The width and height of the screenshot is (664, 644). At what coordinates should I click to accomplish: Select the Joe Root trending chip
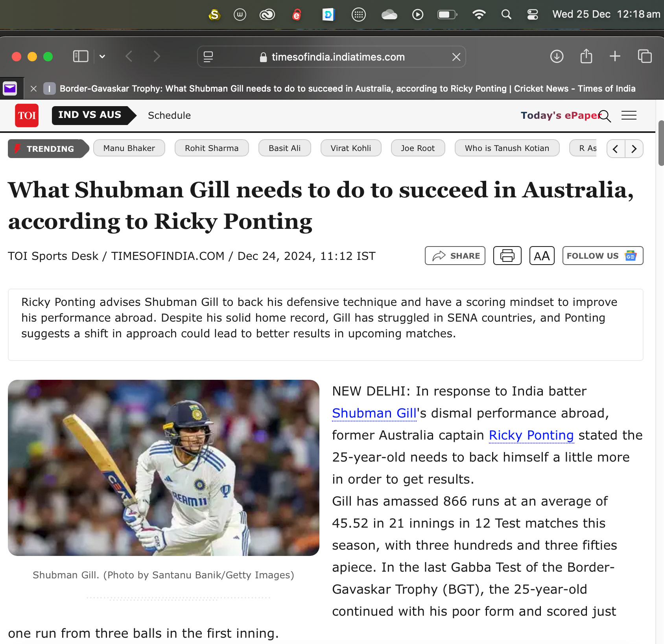click(418, 148)
